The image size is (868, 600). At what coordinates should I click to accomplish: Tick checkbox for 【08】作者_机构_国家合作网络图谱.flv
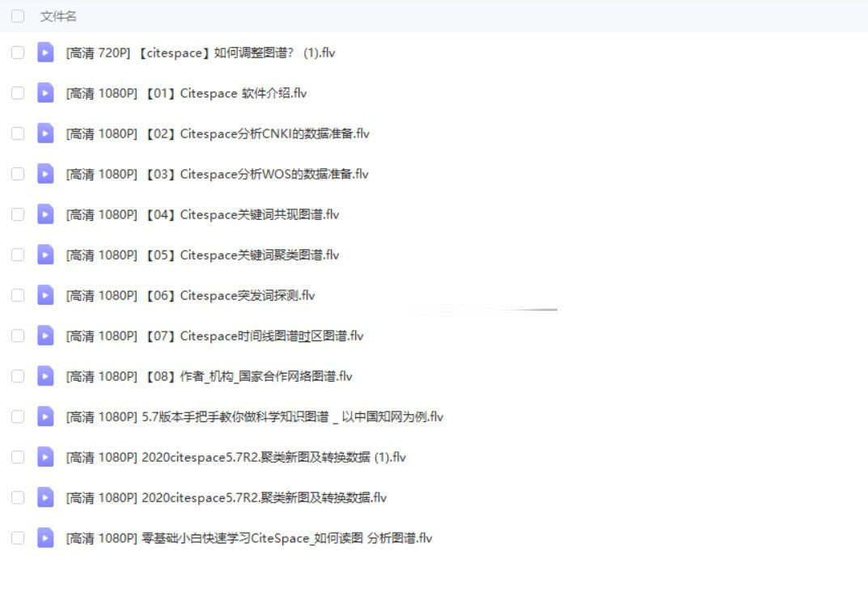click(x=18, y=376)
